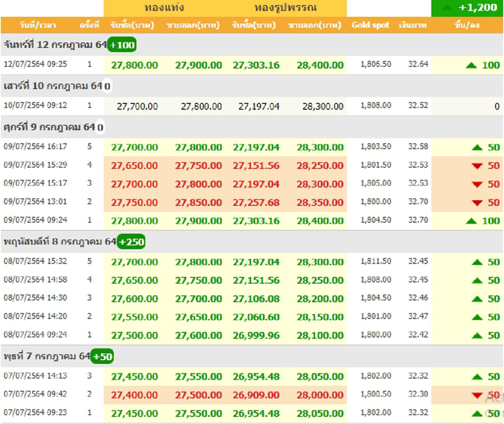Click the red down arrow in the 09/07/2564 13:01 row

pyautogui.click(x=477, y=203)
